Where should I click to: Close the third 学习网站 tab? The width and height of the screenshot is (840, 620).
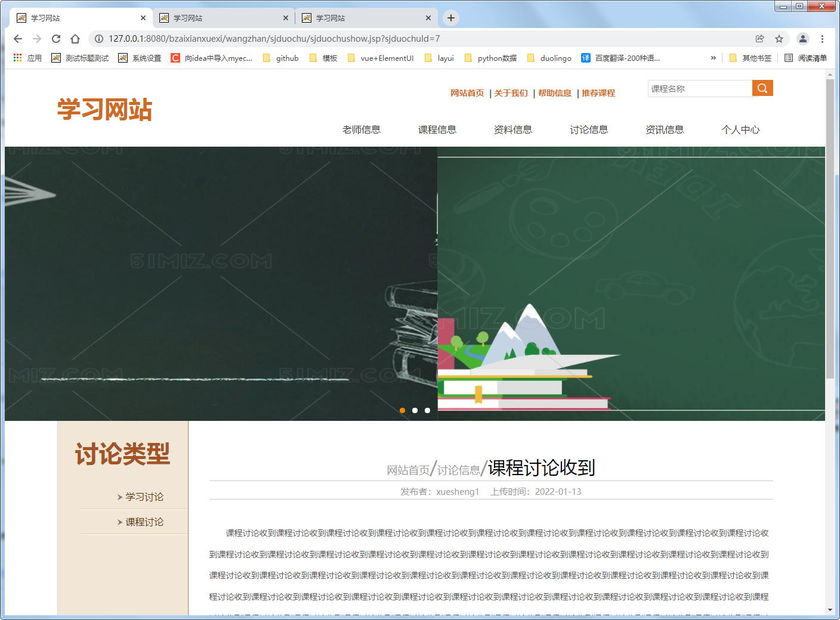pos(428,18)
